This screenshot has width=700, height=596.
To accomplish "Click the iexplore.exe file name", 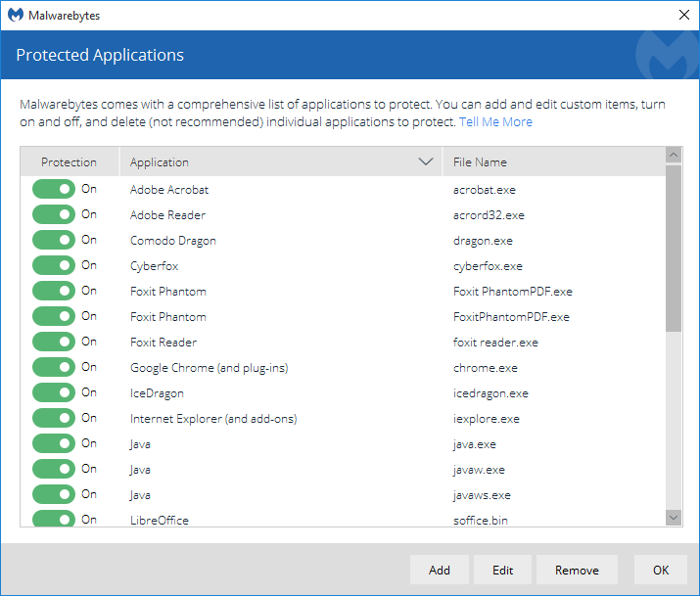I will coord(487,419).
